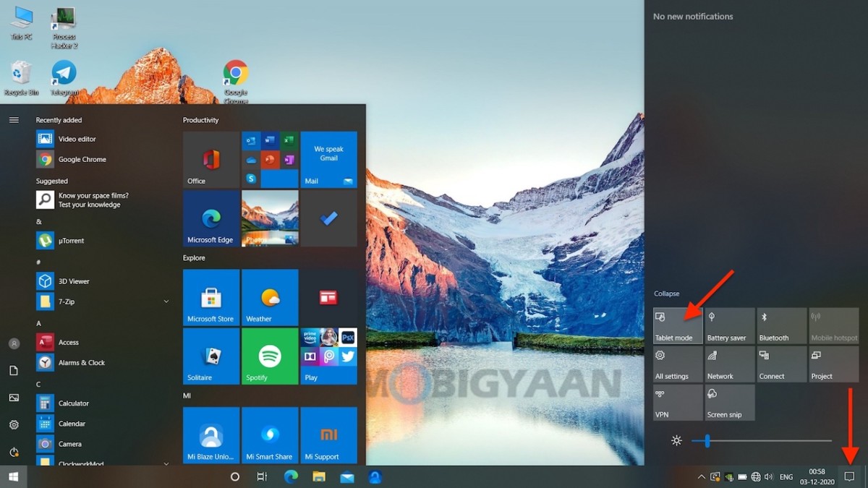Viewport: 868px width, 488px height.
Task: Collapse the quick actions panel
Action: coord(667,294)
